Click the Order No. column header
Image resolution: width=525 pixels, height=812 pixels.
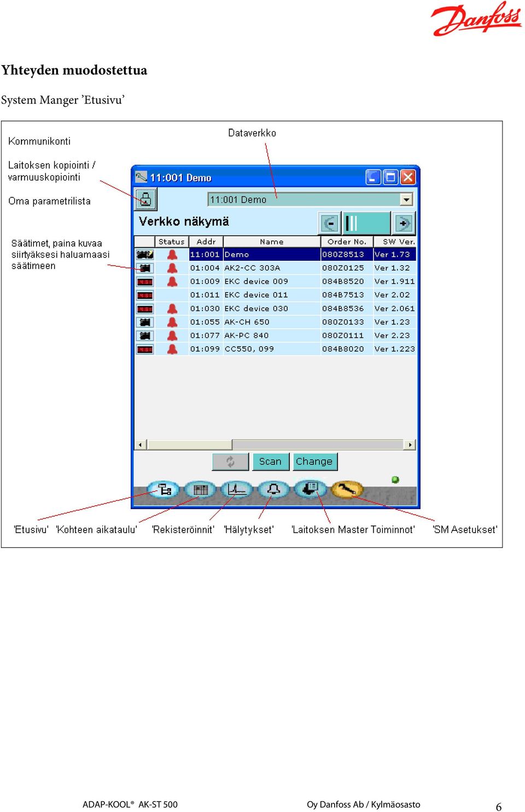coord(347,242)
